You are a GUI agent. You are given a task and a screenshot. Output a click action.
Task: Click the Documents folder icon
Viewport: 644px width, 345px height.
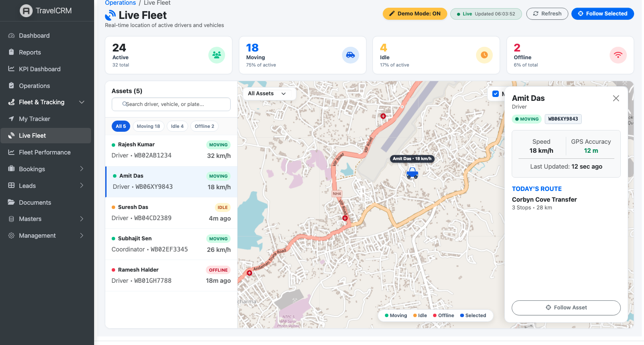pyautogui.click(x=12, y=203)
